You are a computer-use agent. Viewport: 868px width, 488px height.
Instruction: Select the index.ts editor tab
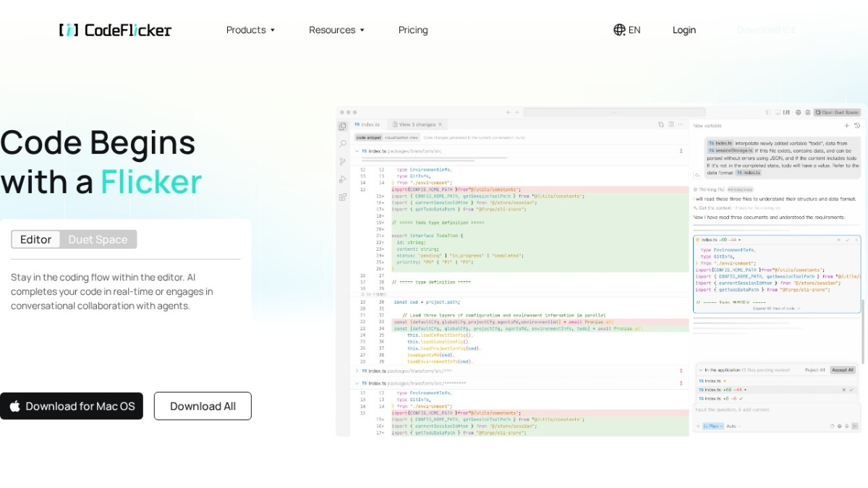click(x=367, y=124)
